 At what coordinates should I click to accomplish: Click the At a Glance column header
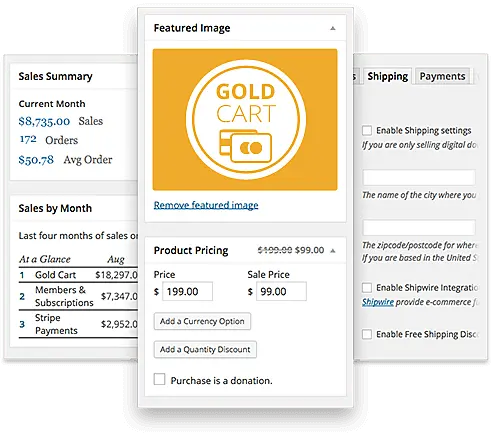tap(45, 259)
